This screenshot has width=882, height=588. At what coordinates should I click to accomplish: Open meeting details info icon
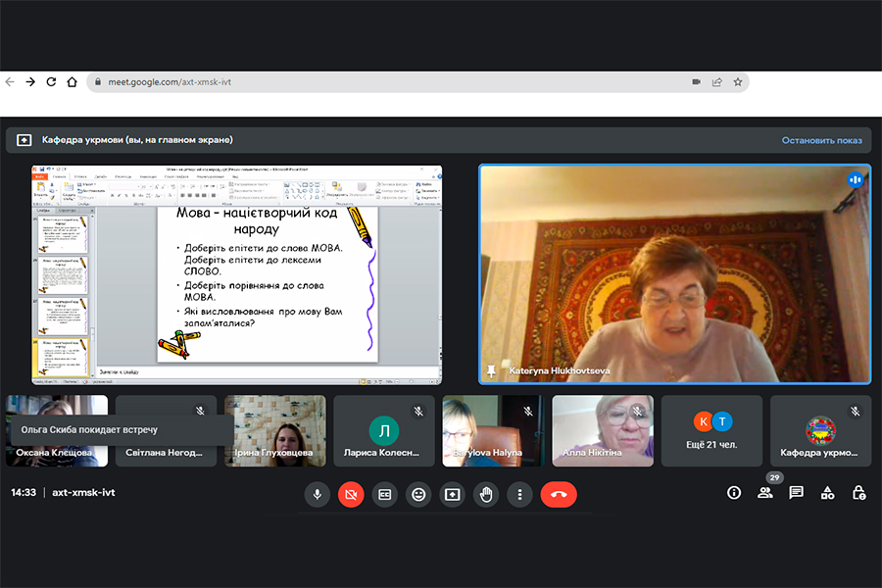[734, 493]
